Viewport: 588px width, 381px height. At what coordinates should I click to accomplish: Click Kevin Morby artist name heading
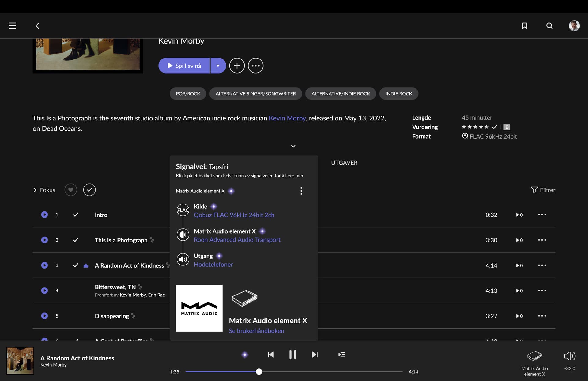181,41
